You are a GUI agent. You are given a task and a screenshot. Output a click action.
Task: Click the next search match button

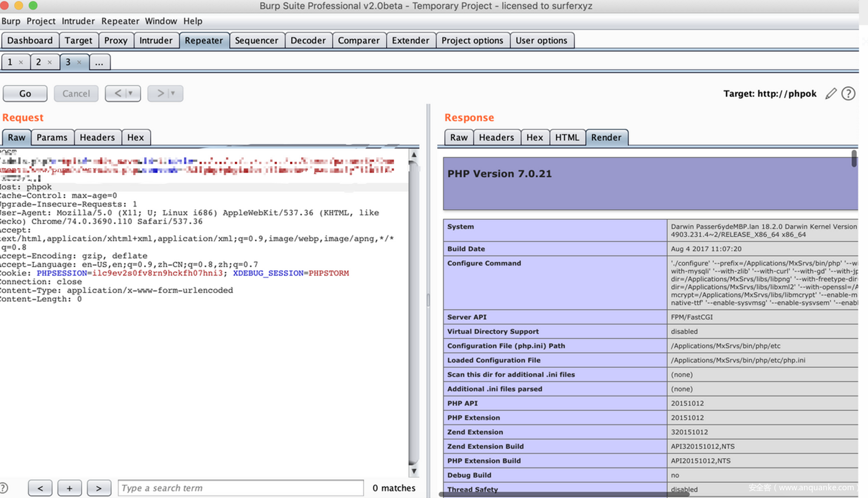(98, 488)
